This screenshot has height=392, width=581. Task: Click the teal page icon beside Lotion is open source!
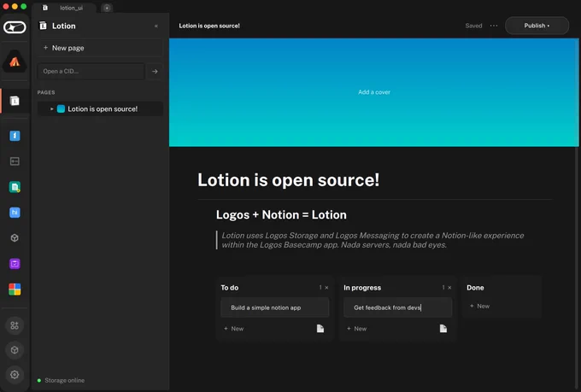pyautogui.click(x=61, y=108)
